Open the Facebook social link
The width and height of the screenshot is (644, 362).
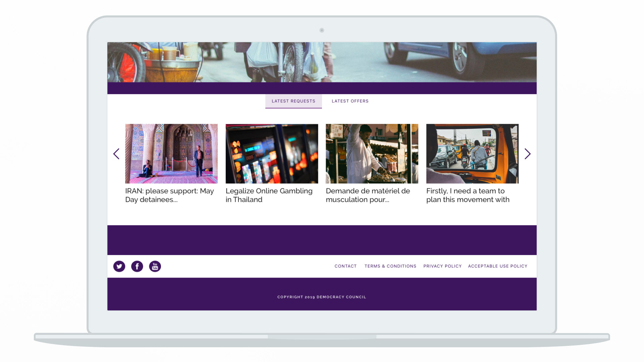[137, 266]
